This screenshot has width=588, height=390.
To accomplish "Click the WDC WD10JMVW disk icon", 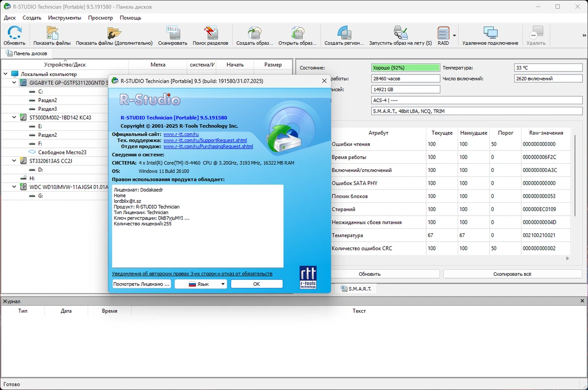I will [24, 187].
